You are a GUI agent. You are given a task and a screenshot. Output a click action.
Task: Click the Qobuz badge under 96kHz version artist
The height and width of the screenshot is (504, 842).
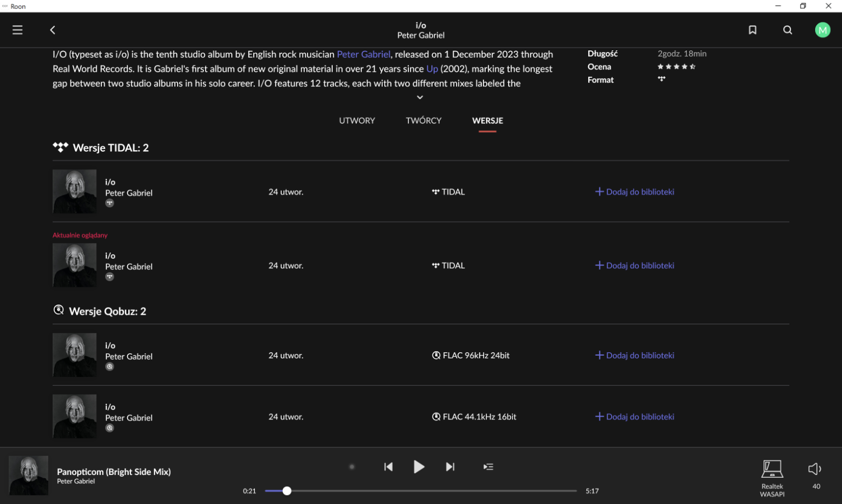pos(110,367)
